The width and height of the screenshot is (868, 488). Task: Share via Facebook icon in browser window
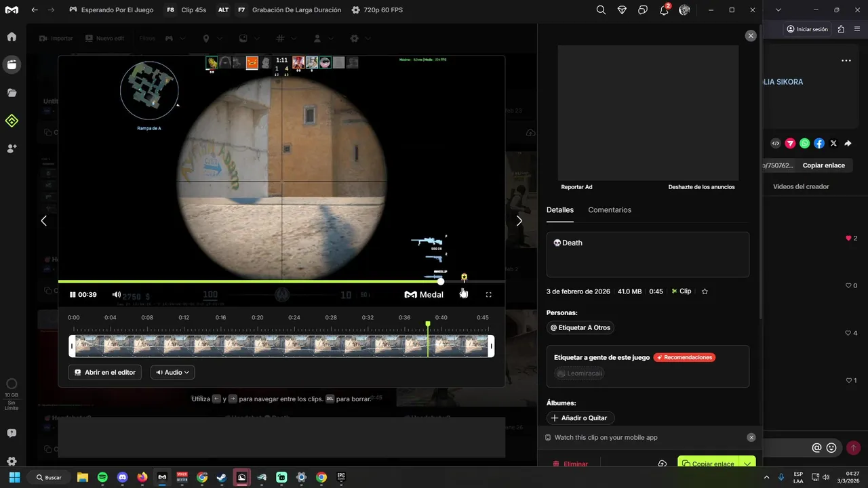[819, 144]
